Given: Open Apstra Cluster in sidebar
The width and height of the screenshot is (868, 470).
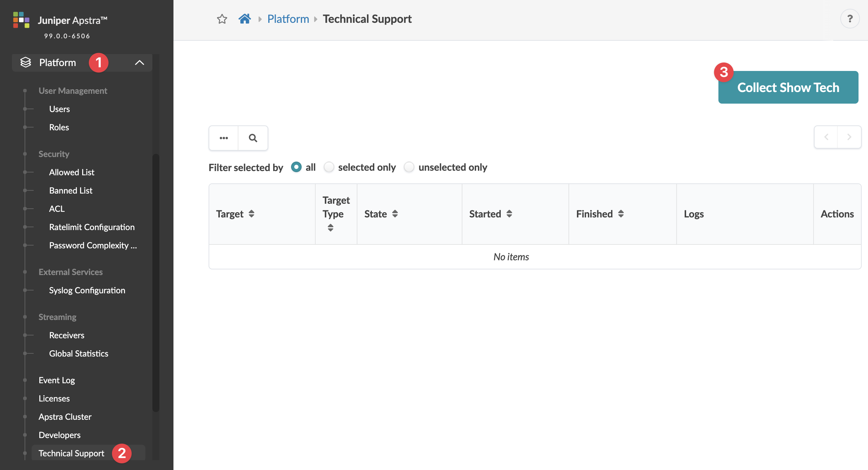Looking at the screenshot, I should [65, 417].
